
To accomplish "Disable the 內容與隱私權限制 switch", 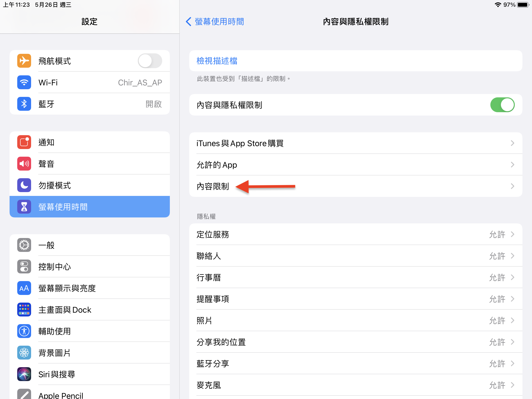I will [x=502, y=105].
